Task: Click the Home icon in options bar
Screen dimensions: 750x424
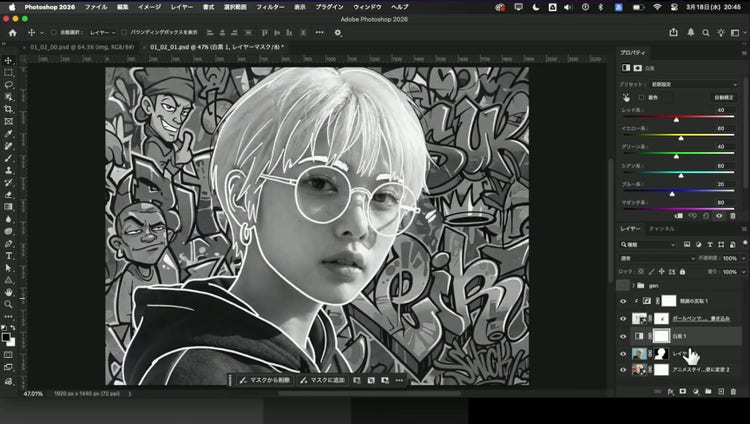Action: 13,32
